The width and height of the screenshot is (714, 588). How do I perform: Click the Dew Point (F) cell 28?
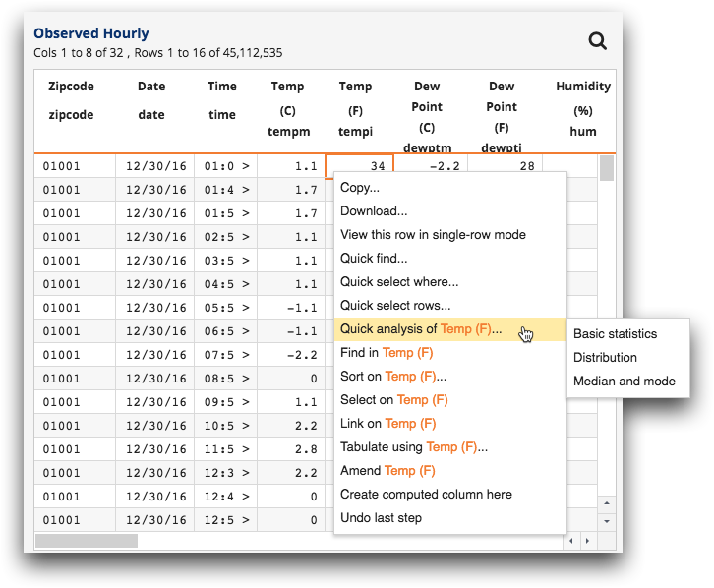pos(505,165)
